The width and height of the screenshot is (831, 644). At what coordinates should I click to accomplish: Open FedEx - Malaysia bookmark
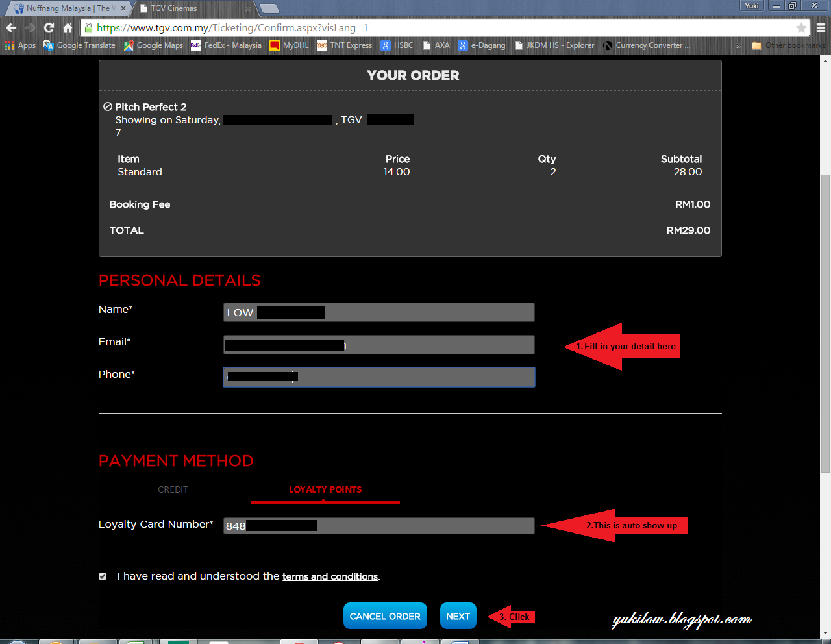(x=226, y=45)
